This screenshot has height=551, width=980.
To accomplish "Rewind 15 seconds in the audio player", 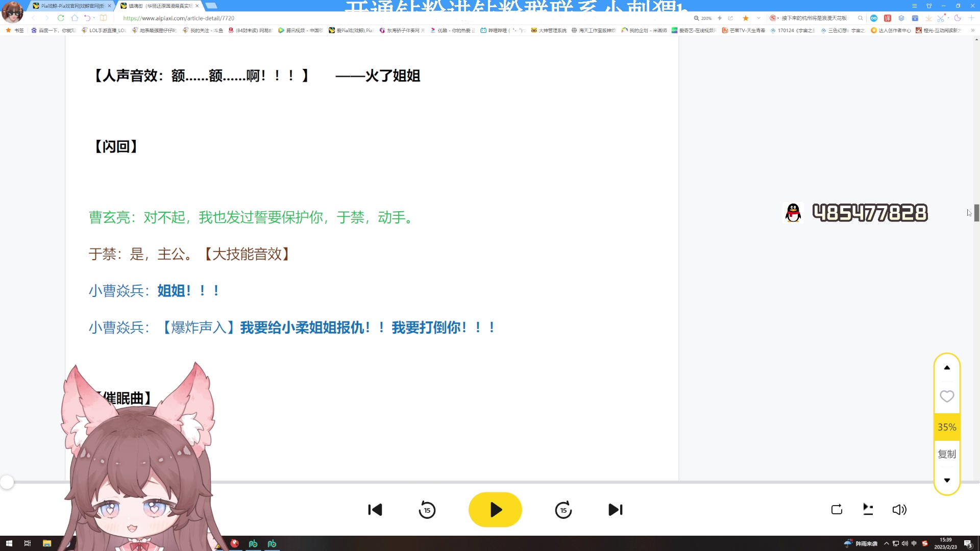I will pyautogui.click(x=428, y=510).
